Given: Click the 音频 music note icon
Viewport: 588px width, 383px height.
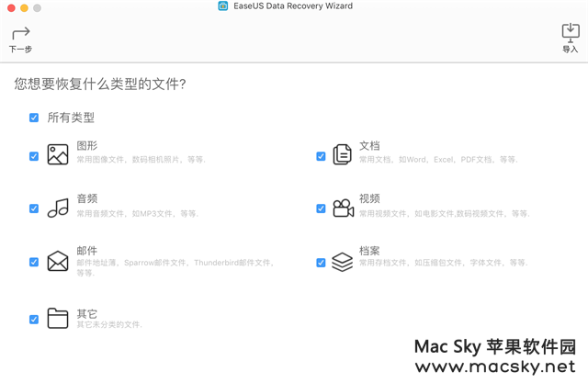Looking at the screenshot, I should tap(58, 208).
